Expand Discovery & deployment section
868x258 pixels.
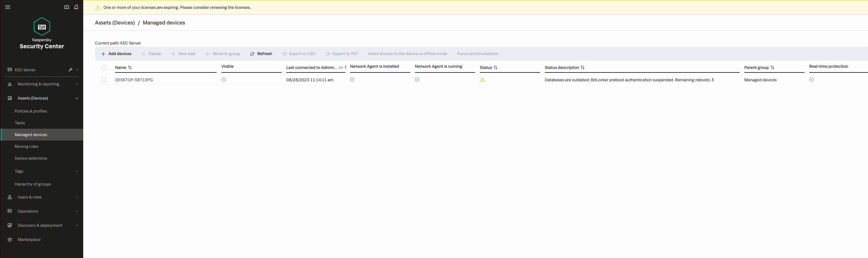77,225
